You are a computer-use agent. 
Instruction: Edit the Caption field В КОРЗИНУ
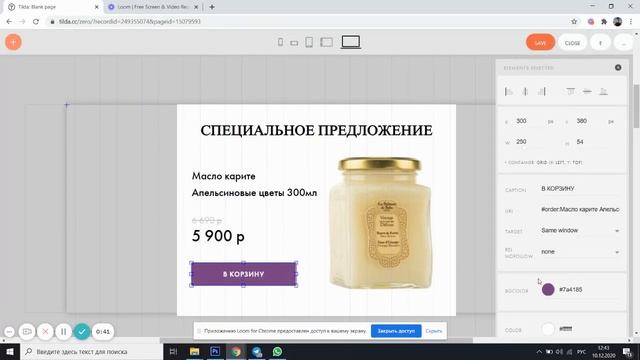tap(580, 189)
